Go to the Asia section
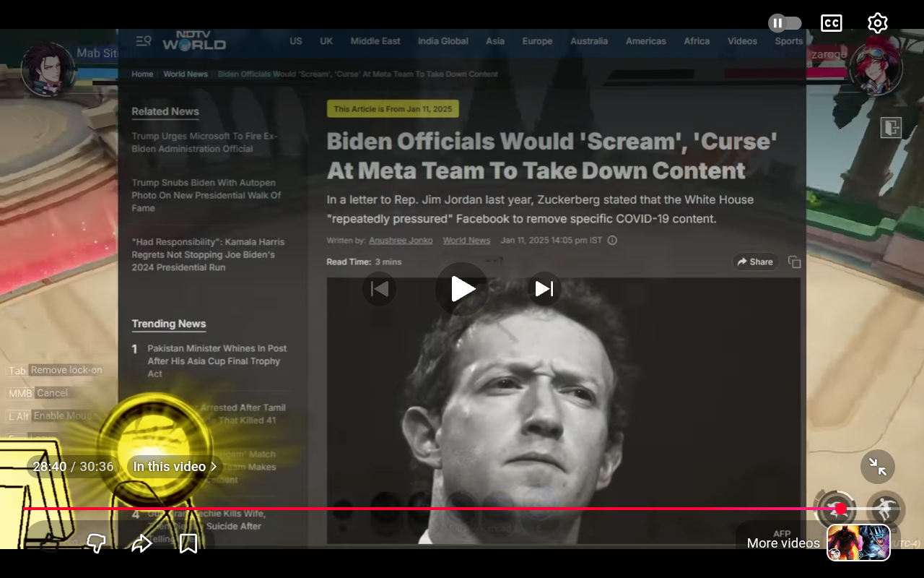The height and width of the screenshot is (578, 924). (495, 41)
